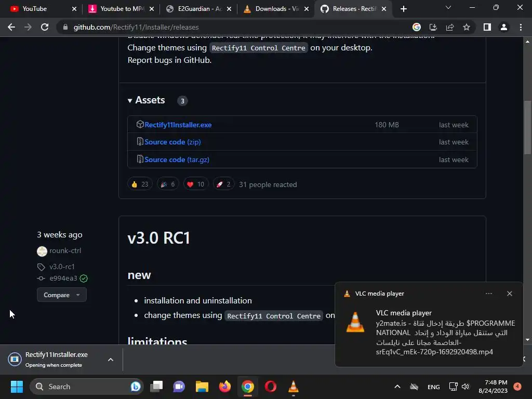Open commit e994ea3
The height and width of the screenshot is (399, 532).
63,278
